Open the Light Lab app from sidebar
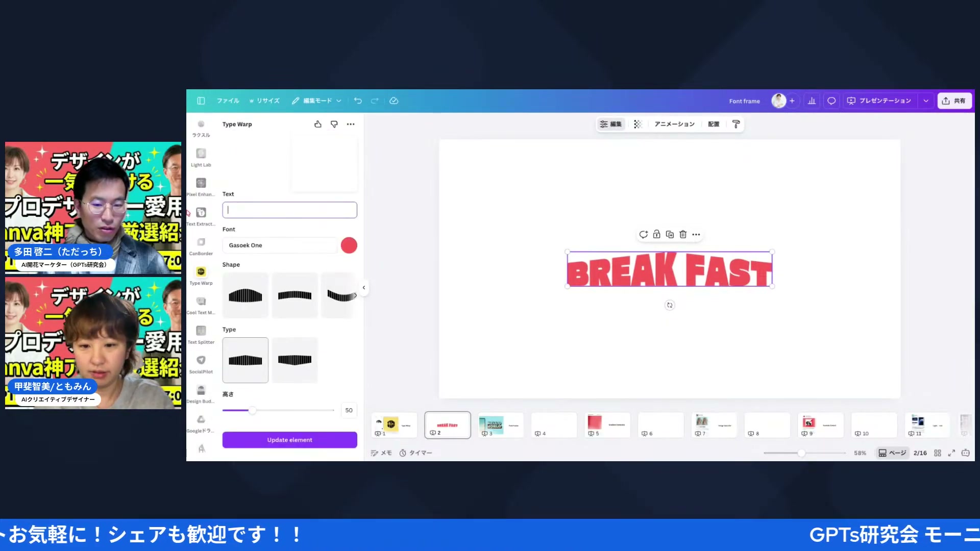 pyautogui.click(x=201, y=154)
